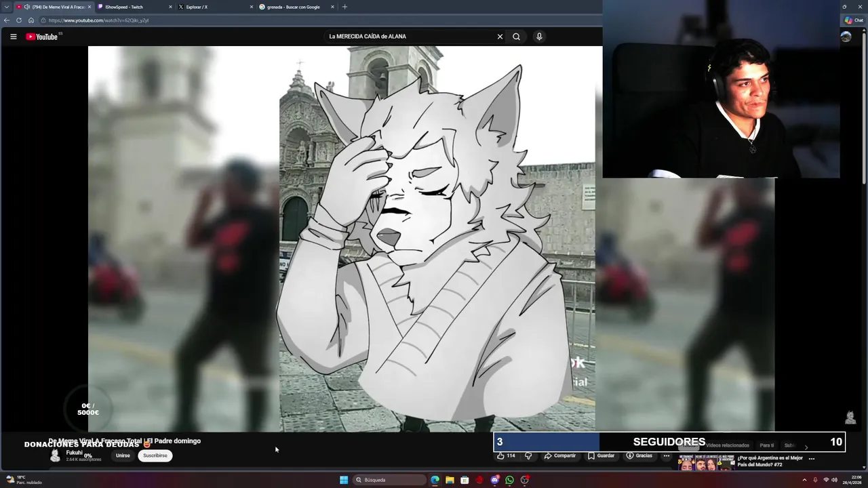Select the Para ti filter chip
This screenshot has width=868, height=488.
(767, 445)
